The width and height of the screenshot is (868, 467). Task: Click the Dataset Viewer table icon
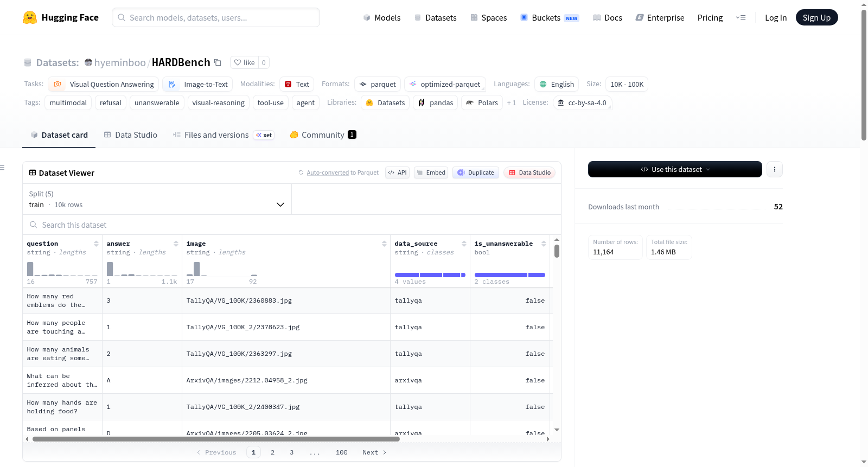pos(33,172)
